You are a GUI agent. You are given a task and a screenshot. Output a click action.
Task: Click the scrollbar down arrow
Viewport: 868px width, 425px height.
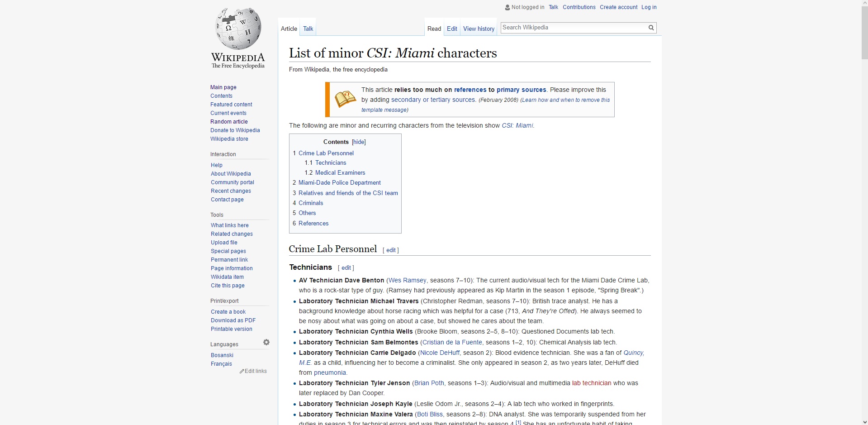[864, 422]
